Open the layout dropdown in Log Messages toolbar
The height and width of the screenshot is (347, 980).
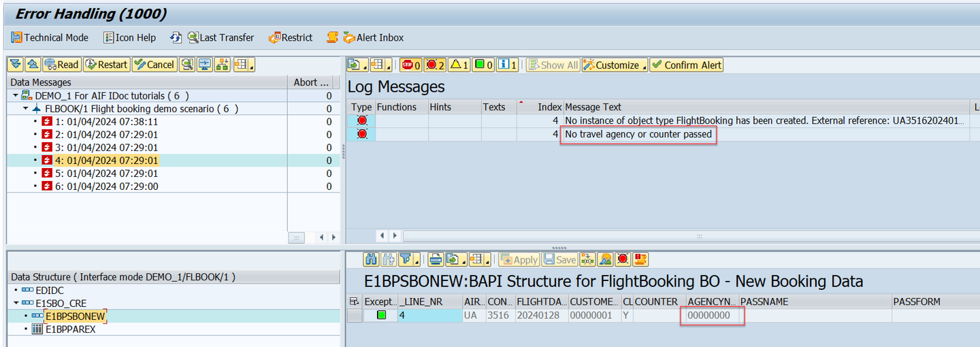380,65
